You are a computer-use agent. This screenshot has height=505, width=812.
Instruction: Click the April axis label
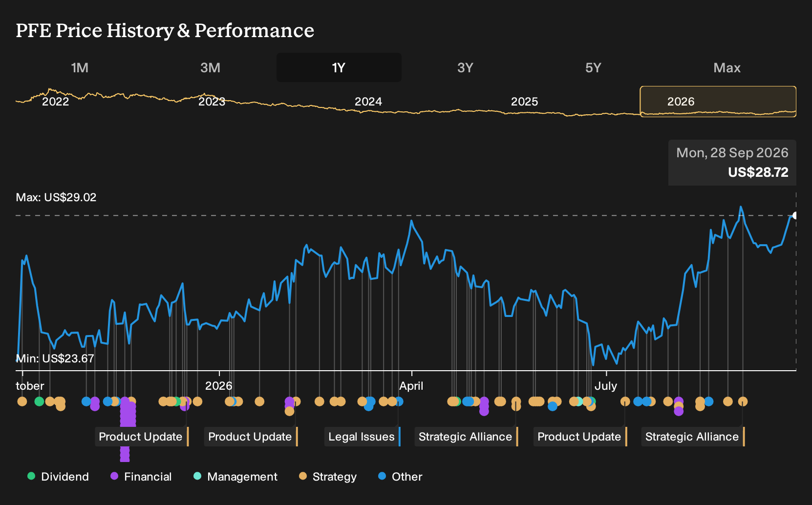411,386
